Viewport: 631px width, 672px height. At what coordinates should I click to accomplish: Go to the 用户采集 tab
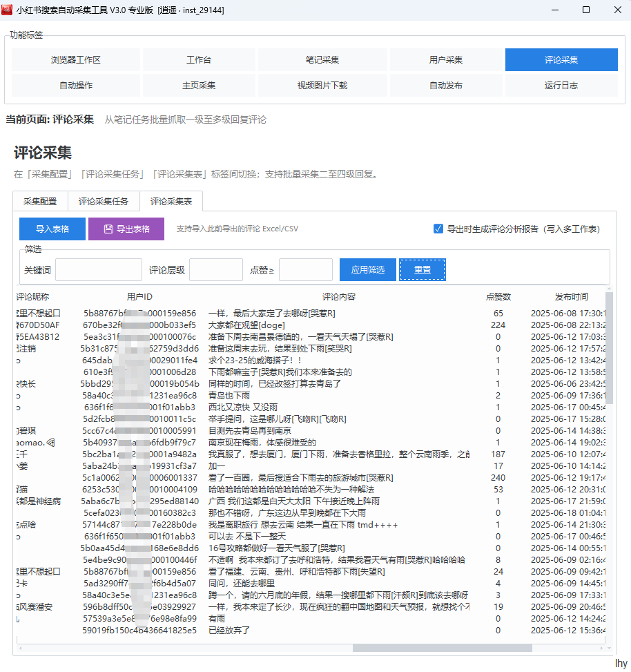click(x=446, y=59)
